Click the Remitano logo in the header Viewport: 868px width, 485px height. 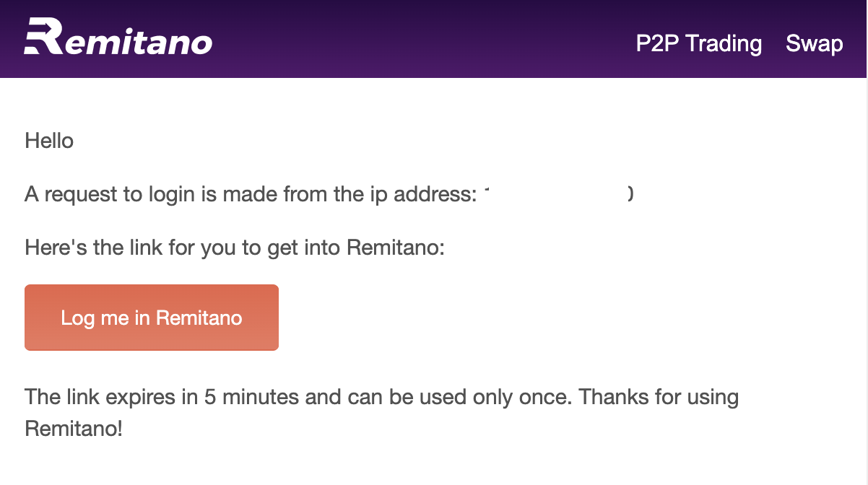[x=118, y=39]
